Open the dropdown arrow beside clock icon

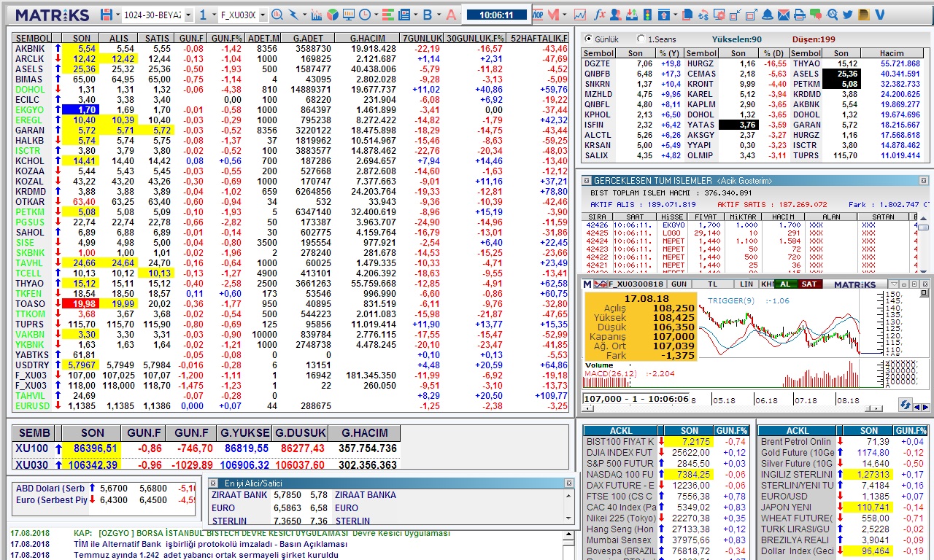coord(376,15)
